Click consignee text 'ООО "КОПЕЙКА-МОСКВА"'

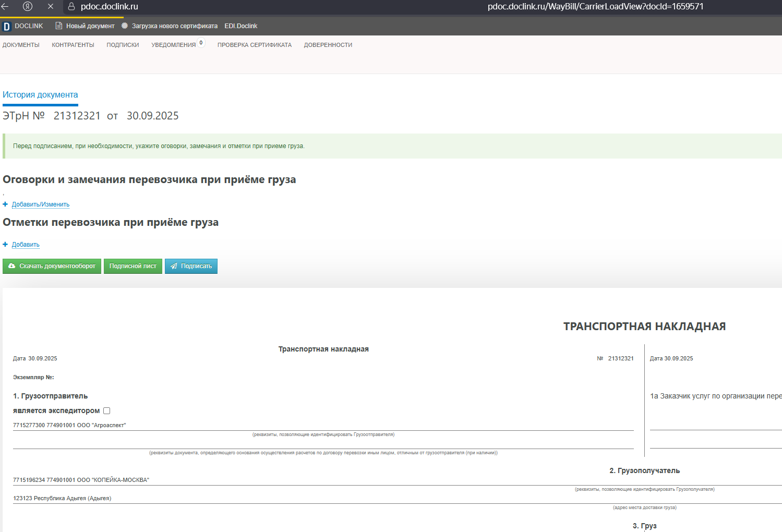click(113, 480)
